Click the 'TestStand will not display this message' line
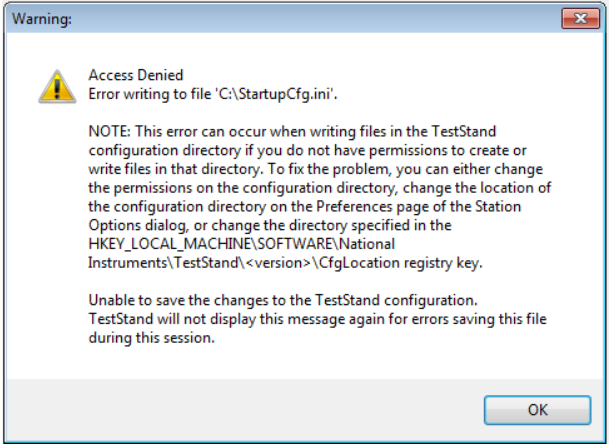610x448 pixels. click(x=317, y=319)
